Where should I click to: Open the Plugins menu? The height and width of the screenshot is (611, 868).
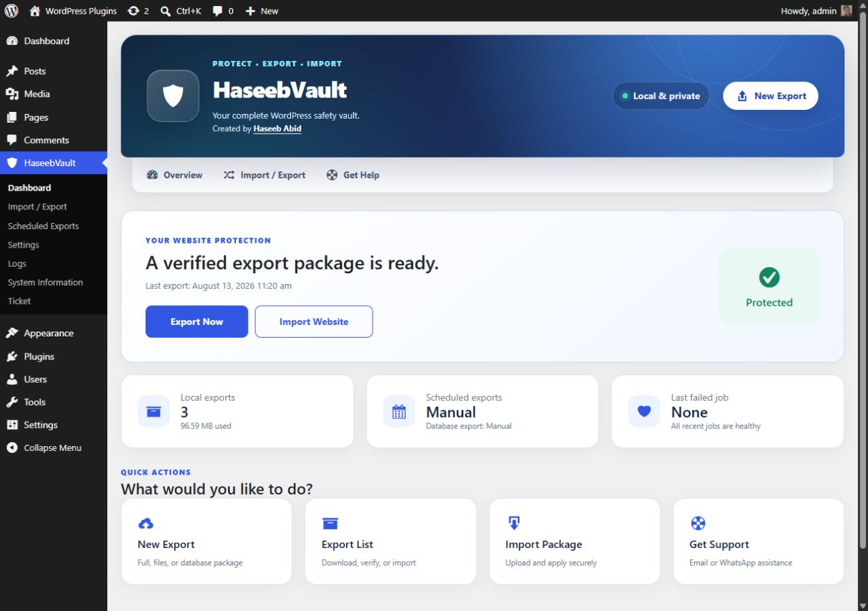(54, 356)
